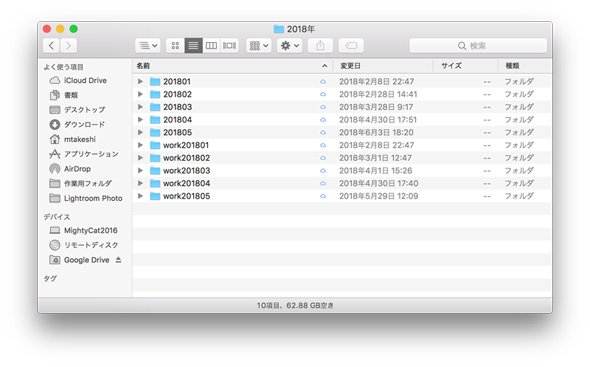Go back with the left chevron button
This screenshot has height=367, width=590.
tap(52, 46)
